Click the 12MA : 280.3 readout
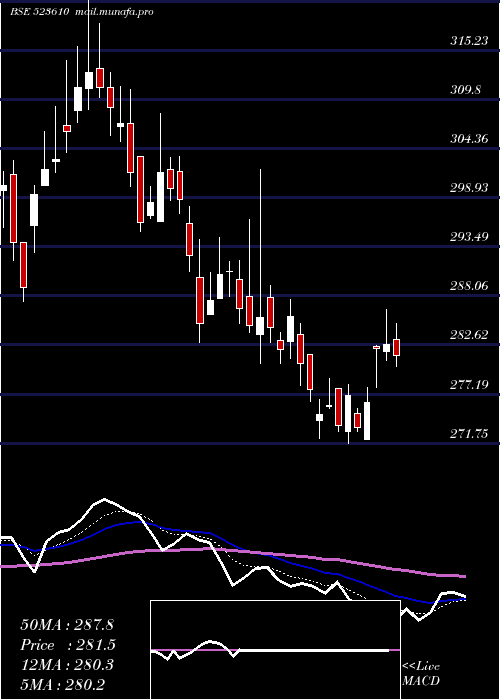 click(67, 665)
